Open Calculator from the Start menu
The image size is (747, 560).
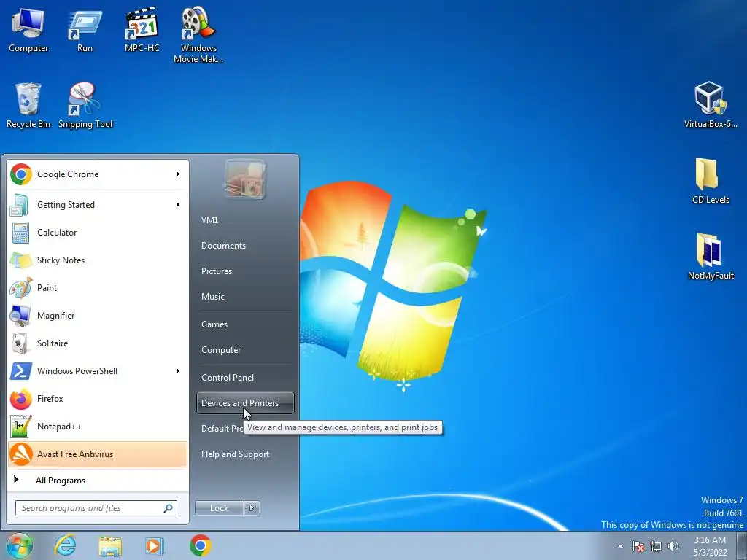[x=98, y=233]
